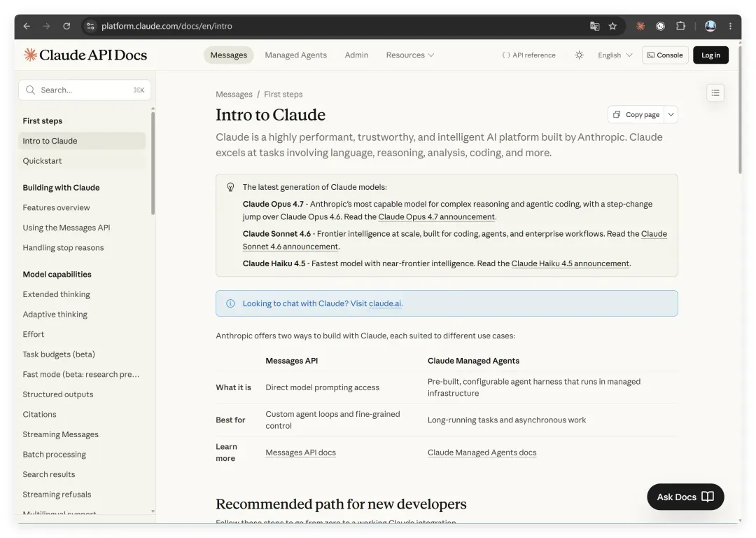
Task: Open the Claude Sonnet 4.6 announcement link
Action: tap(290, 247)
